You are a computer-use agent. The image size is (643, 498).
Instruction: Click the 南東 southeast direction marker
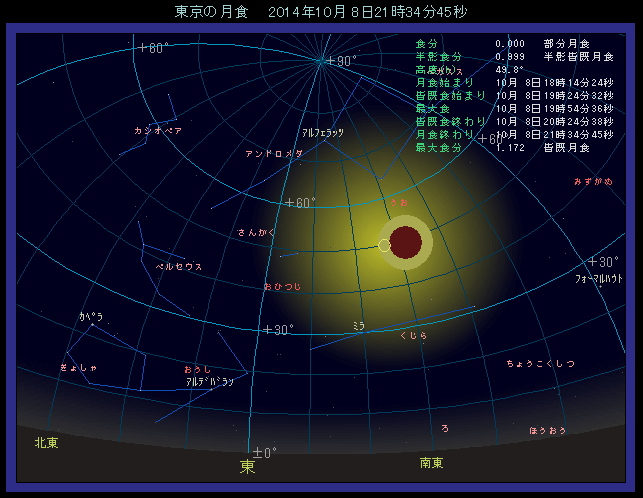(x=432, y=462)
